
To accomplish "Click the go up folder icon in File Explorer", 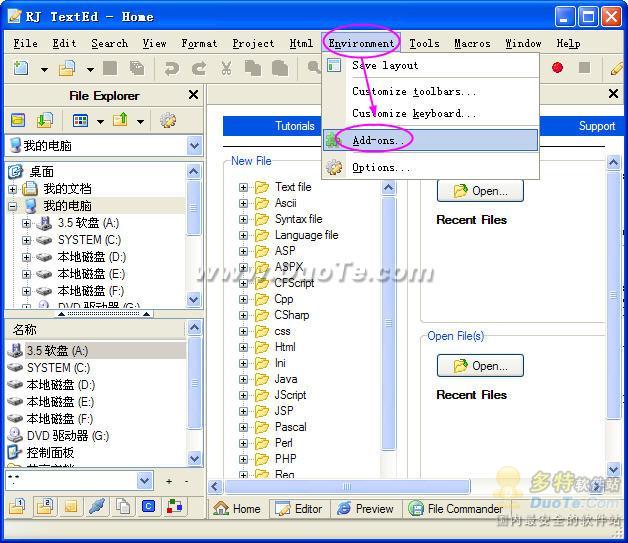I will [x=120, y=120].
